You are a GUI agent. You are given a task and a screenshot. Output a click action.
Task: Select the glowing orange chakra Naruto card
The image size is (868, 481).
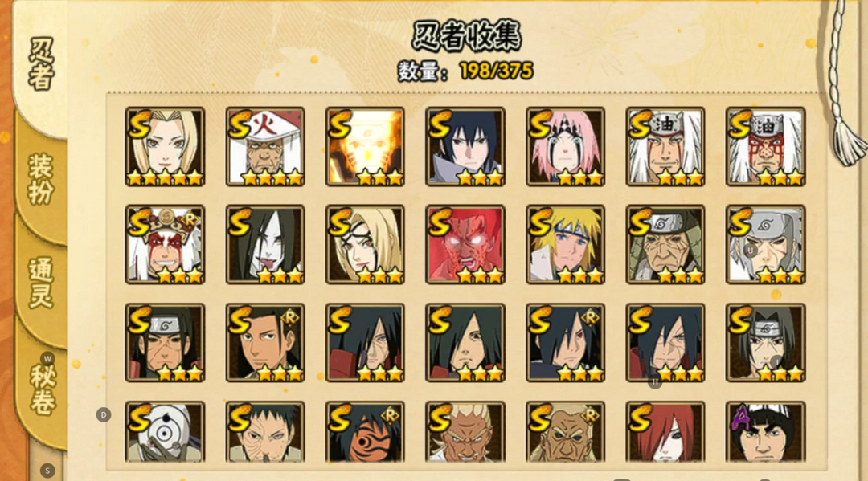pos(366,146)
